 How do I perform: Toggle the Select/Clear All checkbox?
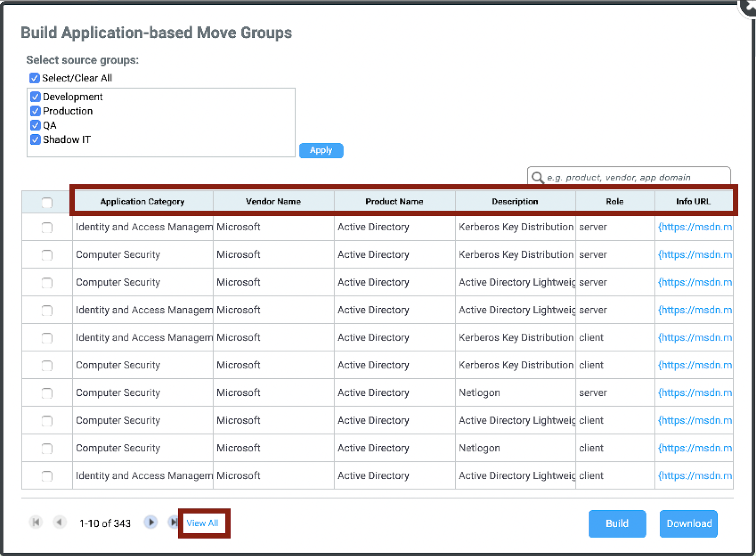[34, 78]
